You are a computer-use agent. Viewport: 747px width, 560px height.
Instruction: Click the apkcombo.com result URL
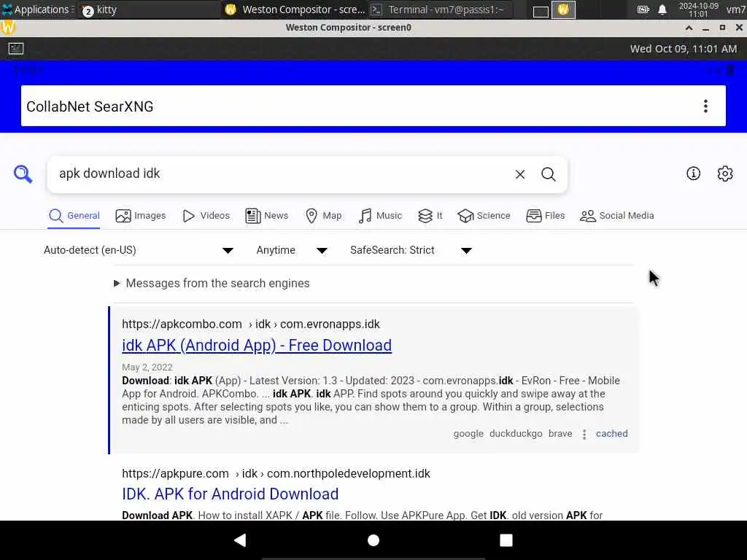point(251,324)
